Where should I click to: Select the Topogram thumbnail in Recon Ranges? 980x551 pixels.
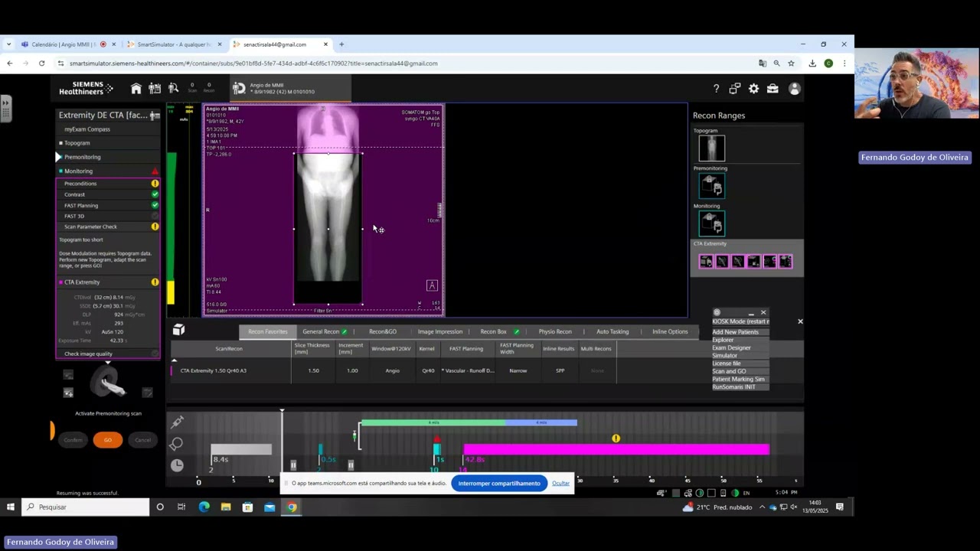tap(711, 148)
